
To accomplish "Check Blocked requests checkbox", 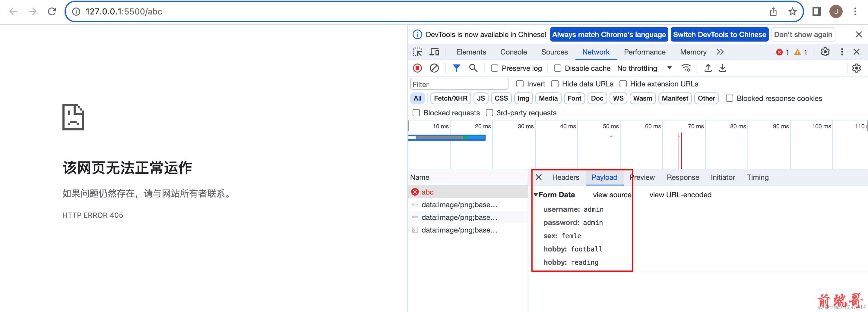I will pos(417,113).
